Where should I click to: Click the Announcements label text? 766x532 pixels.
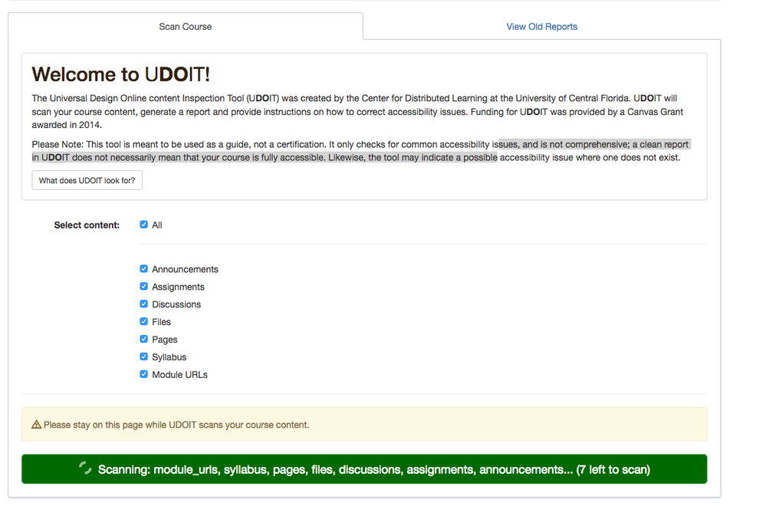point(185,269)
